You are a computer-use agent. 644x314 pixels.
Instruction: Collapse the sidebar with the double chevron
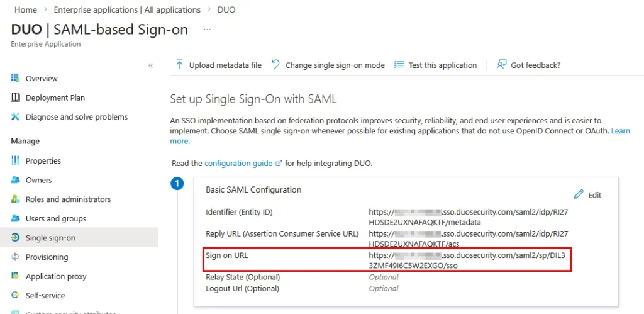pyautogui.click(x=151, y=65)
